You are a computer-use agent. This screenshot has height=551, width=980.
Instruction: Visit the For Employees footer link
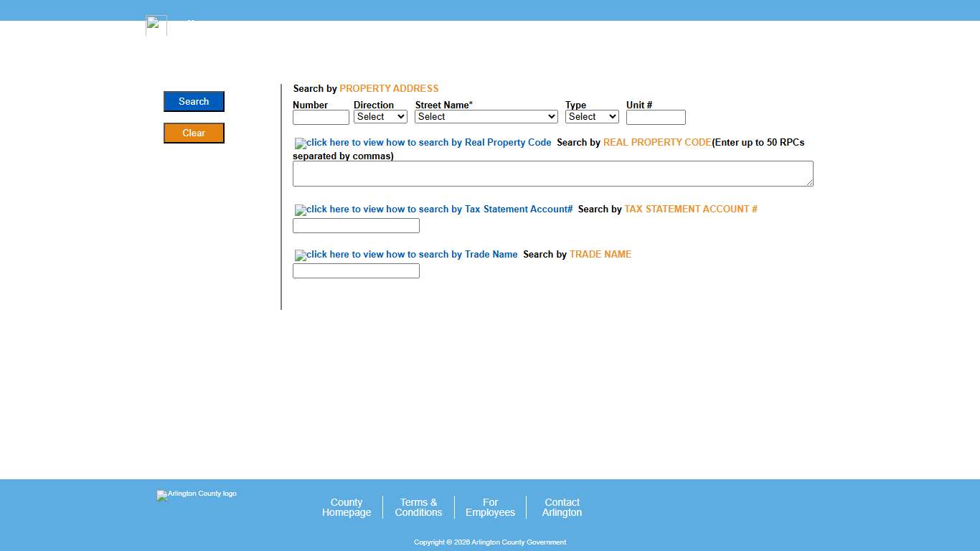(x=490, y=507)
